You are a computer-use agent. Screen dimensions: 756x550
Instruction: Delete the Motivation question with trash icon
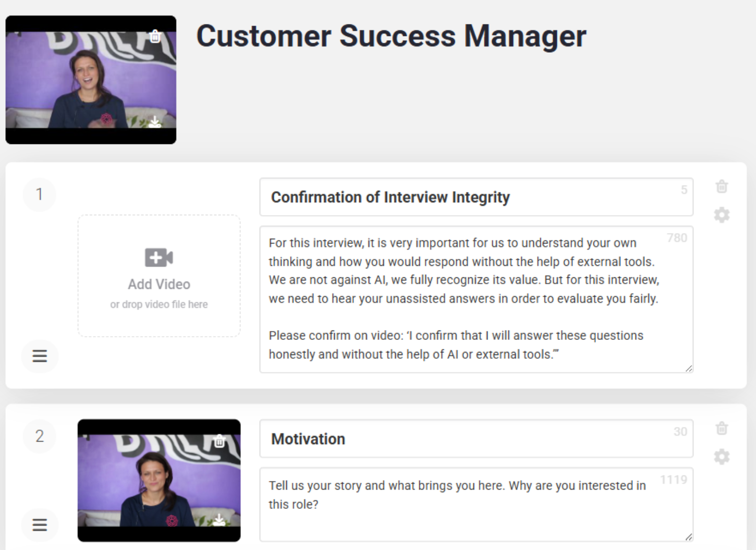click(722, 429)
